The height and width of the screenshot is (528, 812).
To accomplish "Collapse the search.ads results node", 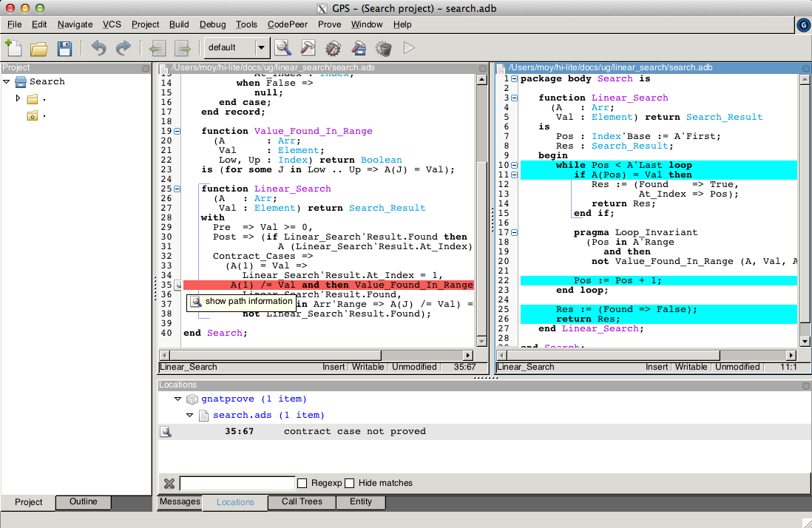I will [189, 415].
